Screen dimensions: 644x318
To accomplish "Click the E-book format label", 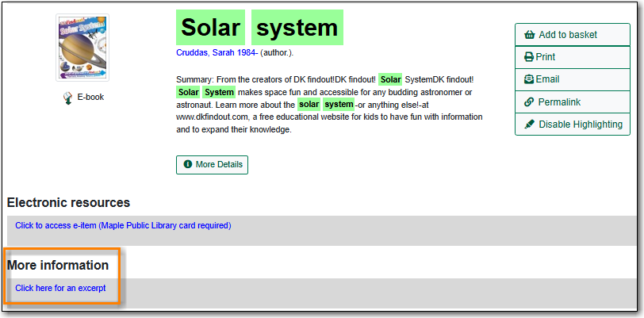I will pyautogui.click(x=90, y=98).
